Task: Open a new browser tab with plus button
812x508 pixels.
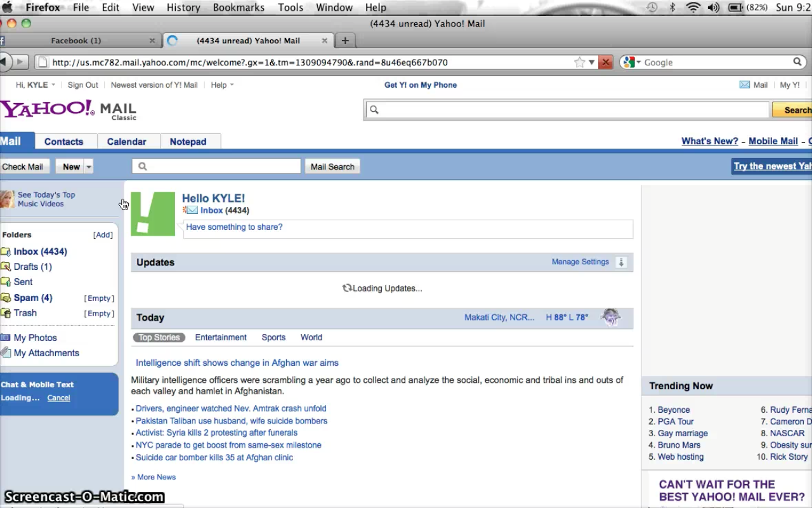Action: point(345,41)
